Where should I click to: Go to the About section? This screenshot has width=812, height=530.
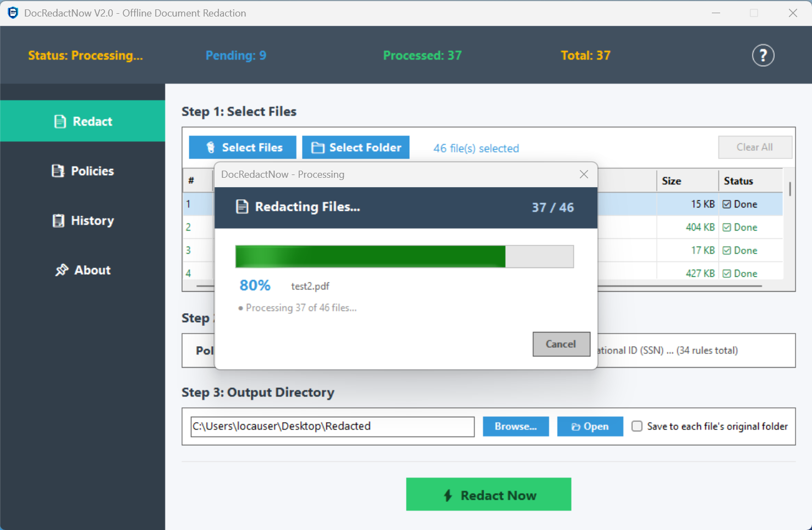click(83, 270)
